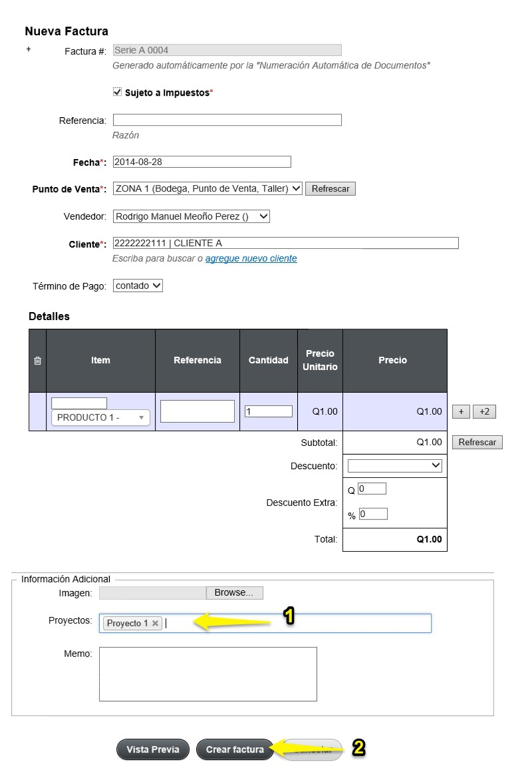The width and height of the screenshot is (532, 784).
Task: Add two rows with the +2 button
Action: (x=484, y=411)
